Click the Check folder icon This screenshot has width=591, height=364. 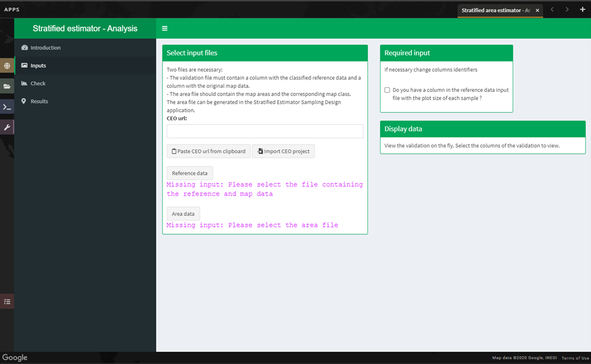click(x=25, y=83)
